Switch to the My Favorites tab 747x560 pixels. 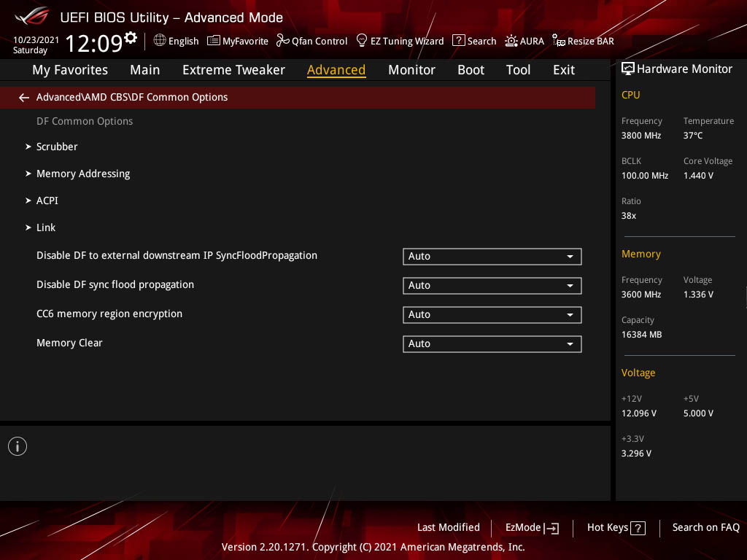(70, 70)
